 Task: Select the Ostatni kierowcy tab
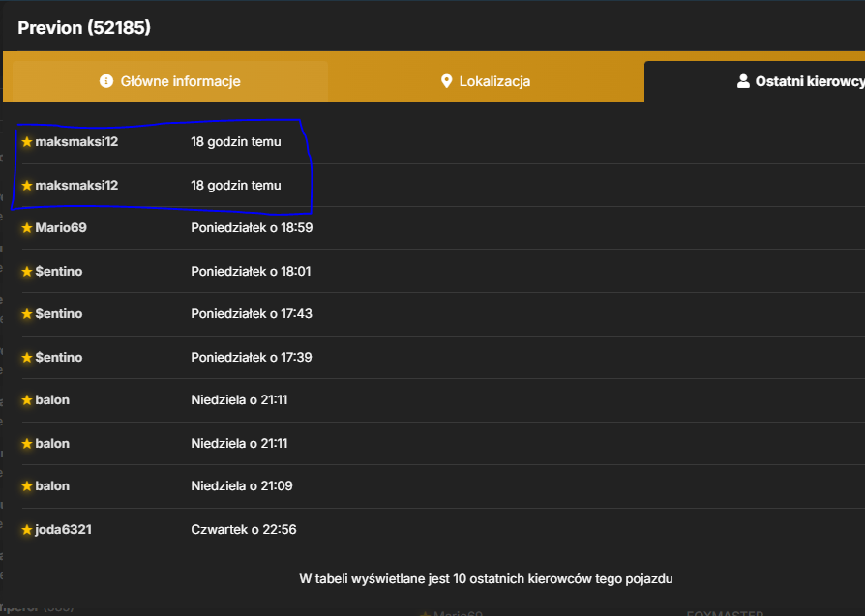755,81
